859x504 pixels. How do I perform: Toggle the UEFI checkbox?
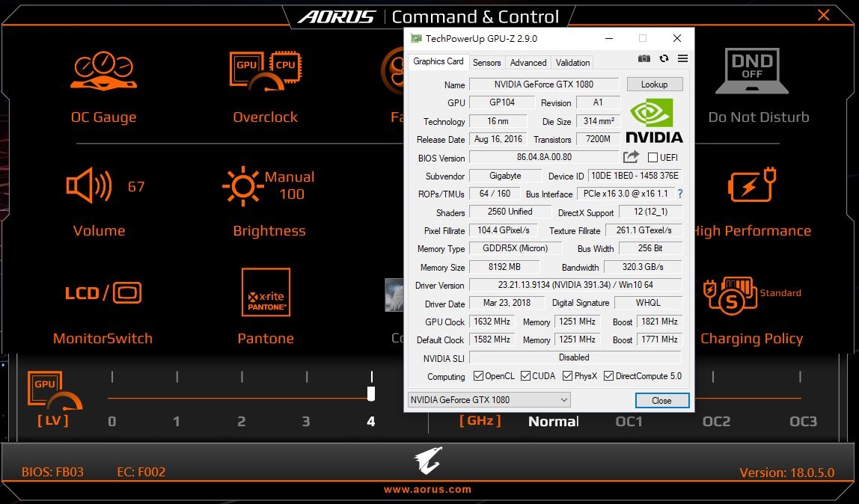click(652, 158)
